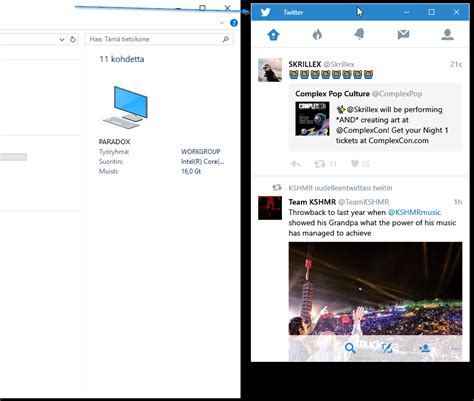Click the Complex Pop Culture quoted name
The height and width of the screenshot is (401, 474).
click(x=332, y=94)
